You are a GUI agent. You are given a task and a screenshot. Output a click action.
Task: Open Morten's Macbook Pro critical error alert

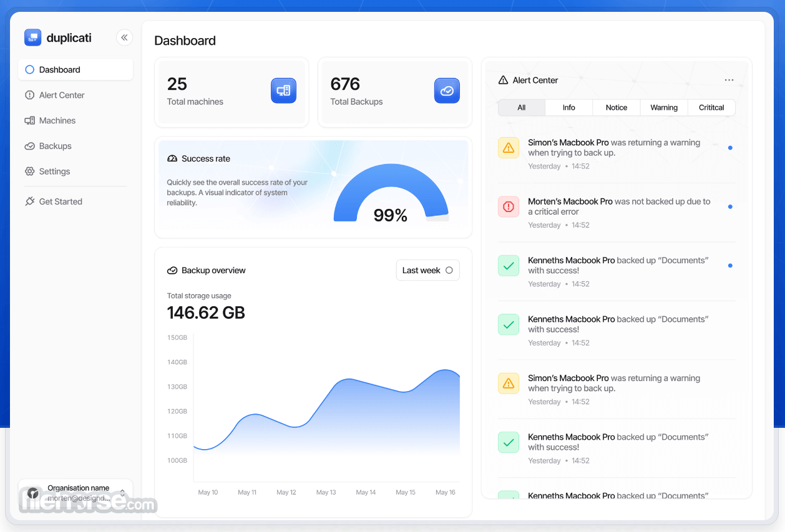617,213
